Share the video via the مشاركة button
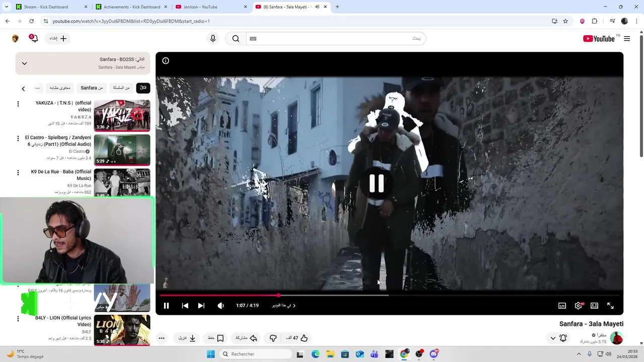Screen dimensions: 644x362 247,338
